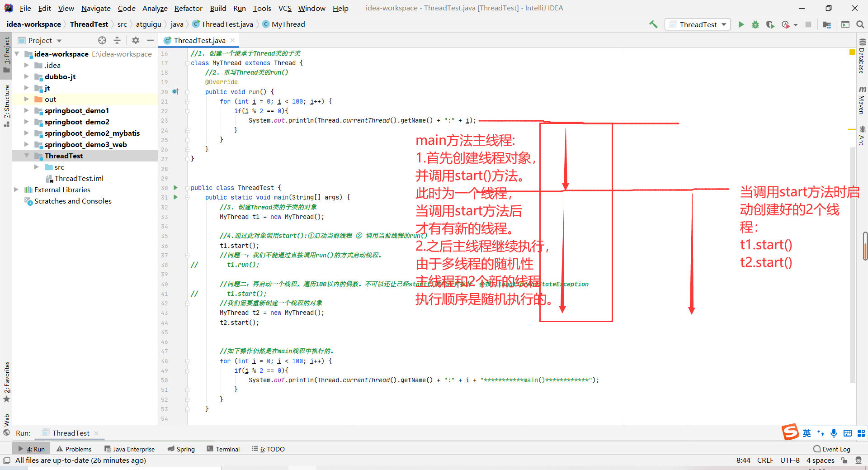Open Project Structure dialog icon
The image size is (868, 470).
click(x=827, y=24)
